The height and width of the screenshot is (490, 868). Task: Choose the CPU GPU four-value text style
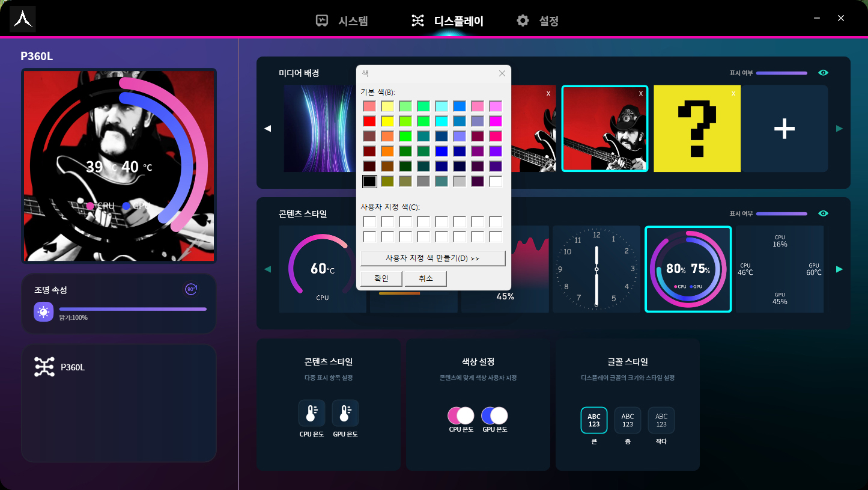[780, 269]
